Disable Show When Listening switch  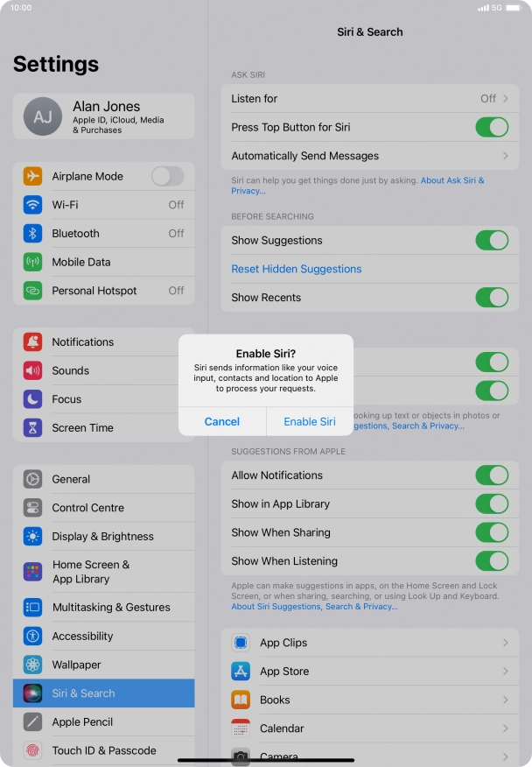click(492, 561)
